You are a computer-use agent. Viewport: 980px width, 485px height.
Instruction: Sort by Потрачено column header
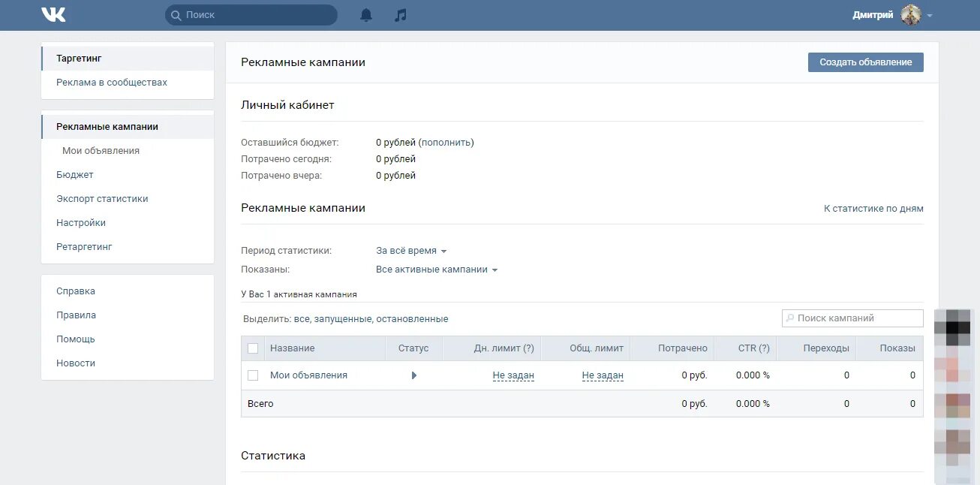(x=683, y=348)
